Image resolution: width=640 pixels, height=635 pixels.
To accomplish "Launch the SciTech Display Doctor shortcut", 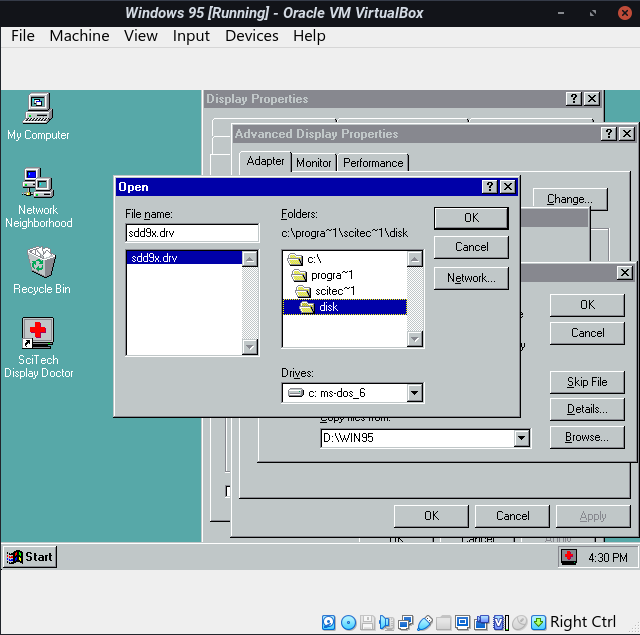I will pyautogui.click(x=38, y=334).
